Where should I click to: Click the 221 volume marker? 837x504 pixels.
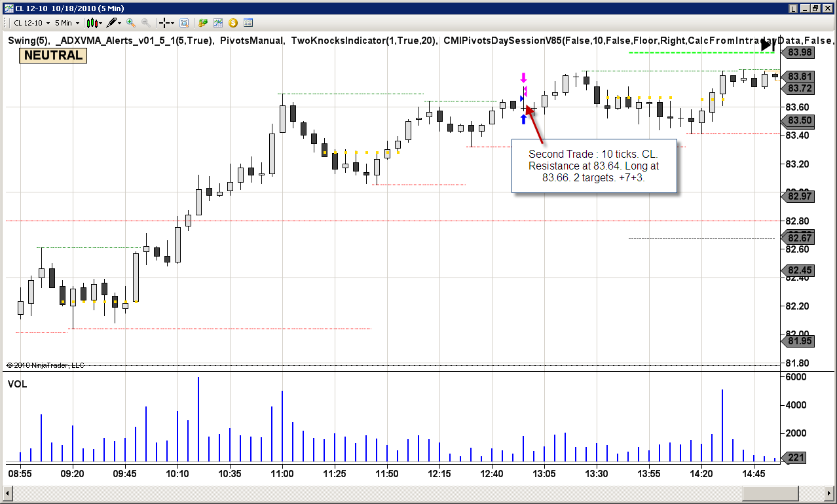(x=794, y=458)
